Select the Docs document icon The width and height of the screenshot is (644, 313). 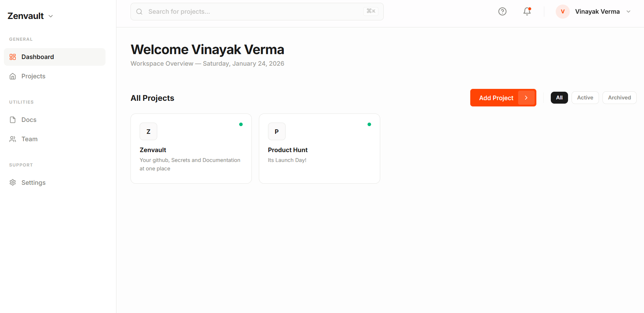click(13, 119)
